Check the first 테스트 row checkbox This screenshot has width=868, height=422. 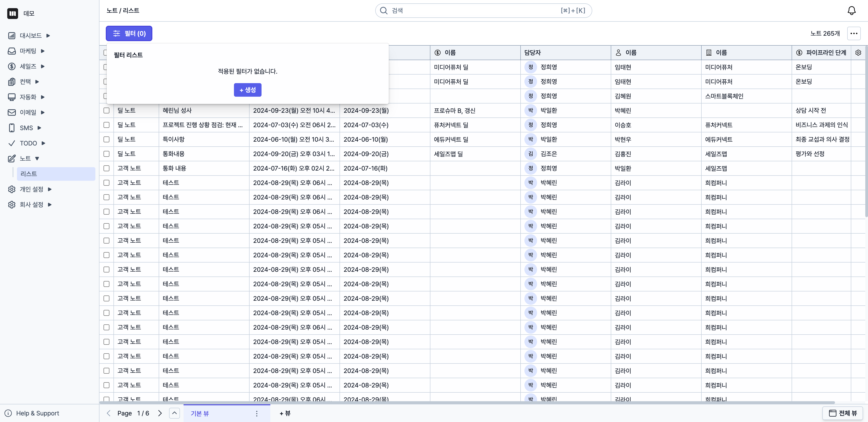click(x=106, y=183)
